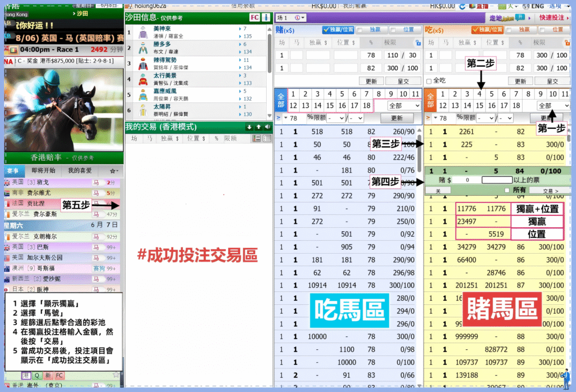Screen dimensions: 576x392
Task: Switch to the 赛事 tab
Action: pyautogui.click(x=13, y=171)
